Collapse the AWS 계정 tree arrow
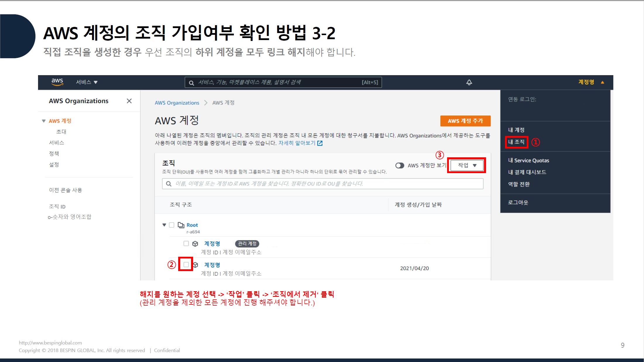Image resolution: width=644 pixels, height=362 pixels. 44,121
